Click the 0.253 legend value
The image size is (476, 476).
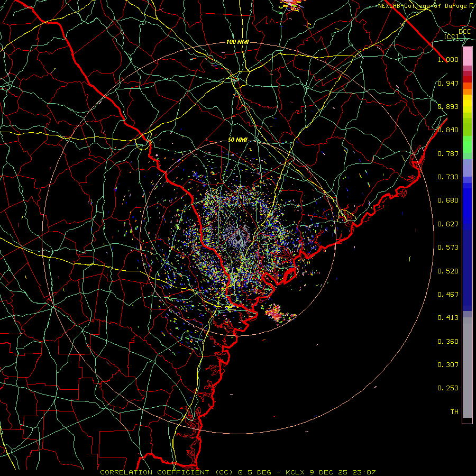pos(448,388)
